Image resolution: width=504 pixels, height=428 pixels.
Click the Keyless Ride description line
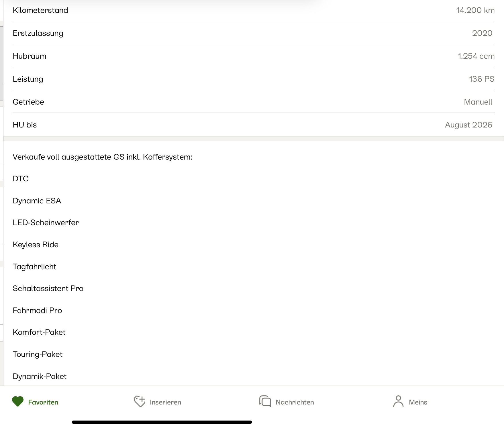(36, 245)
